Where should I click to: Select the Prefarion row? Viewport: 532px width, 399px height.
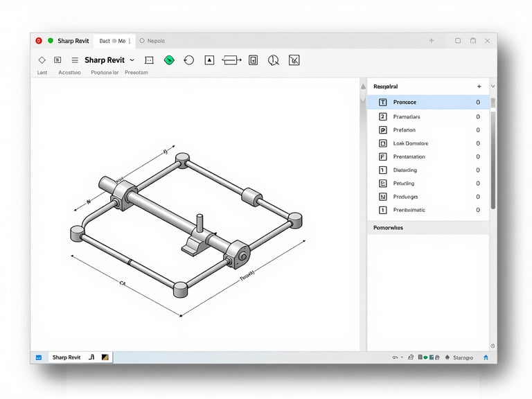(428, 130)
